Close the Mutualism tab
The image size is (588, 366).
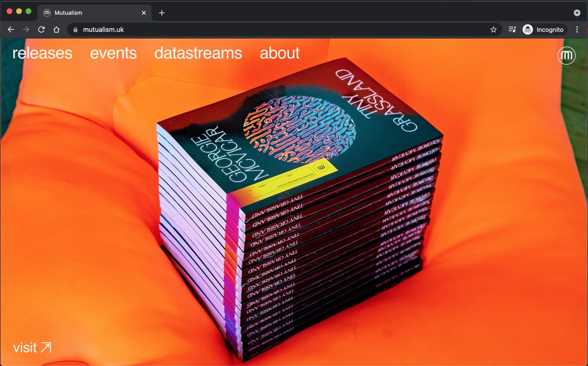[144, 13]
